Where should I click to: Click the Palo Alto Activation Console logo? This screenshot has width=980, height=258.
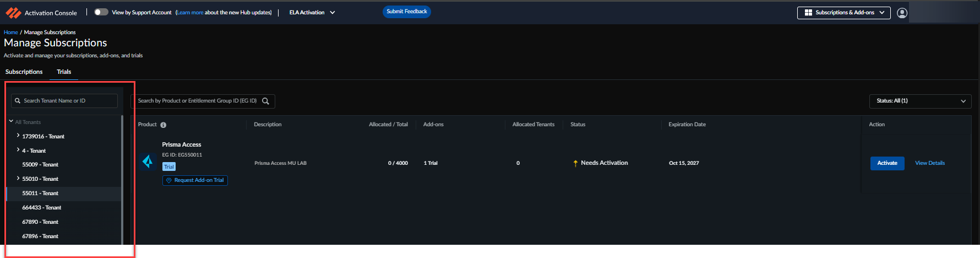(13, 13)
